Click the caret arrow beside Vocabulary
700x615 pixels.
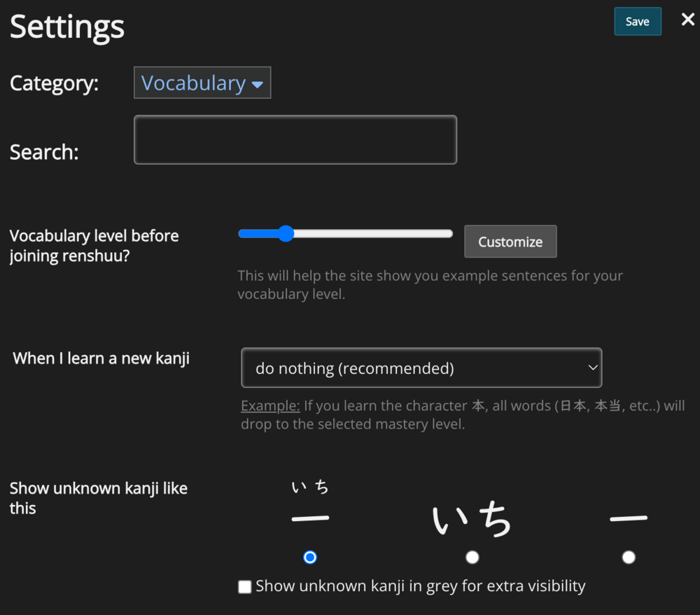click(257, 85)
